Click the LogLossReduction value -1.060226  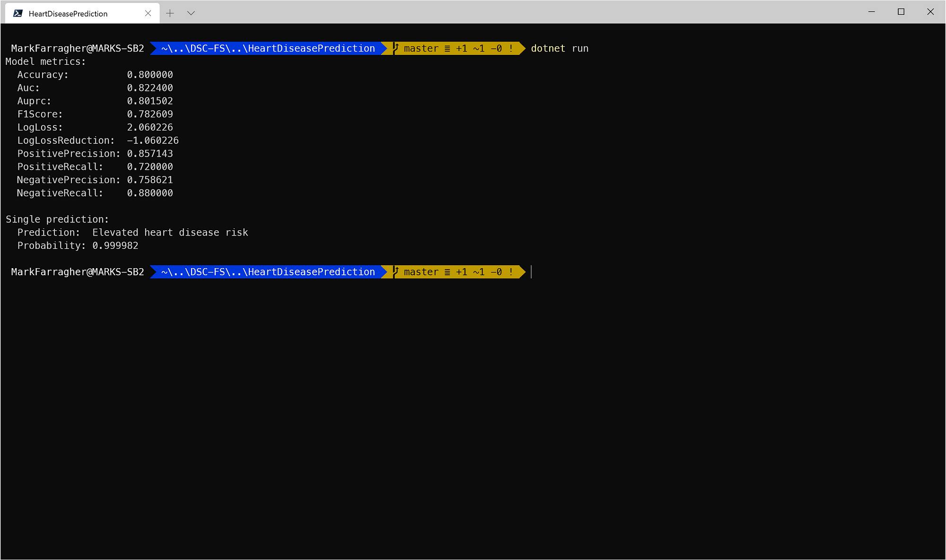click(x=153, y=140)
